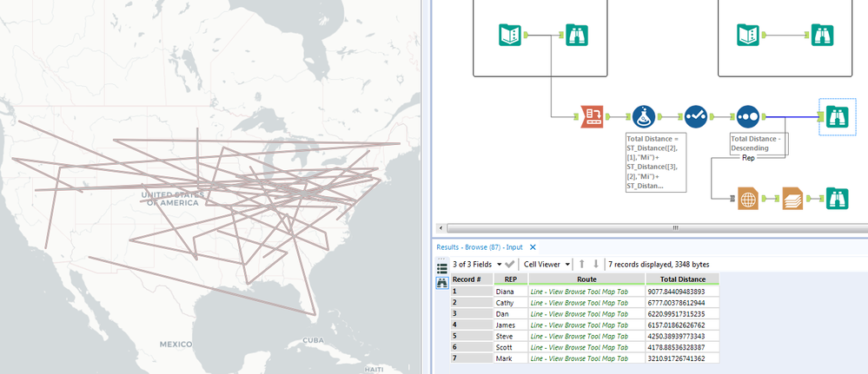This screenshot has height=374, width=868.
Task: Click Dan's Route line cell
Action: click(x=586, y=314)
